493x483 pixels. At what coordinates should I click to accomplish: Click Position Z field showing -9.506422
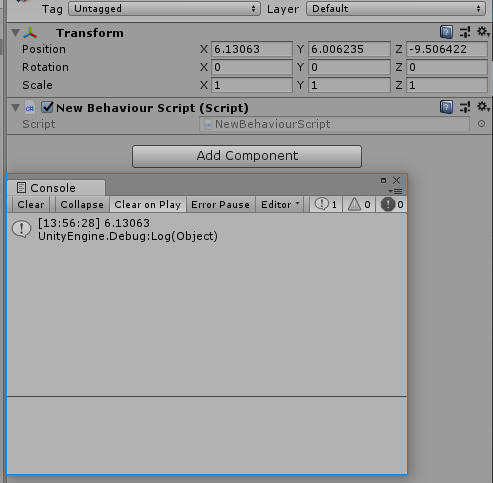click(x=447, y=49)
